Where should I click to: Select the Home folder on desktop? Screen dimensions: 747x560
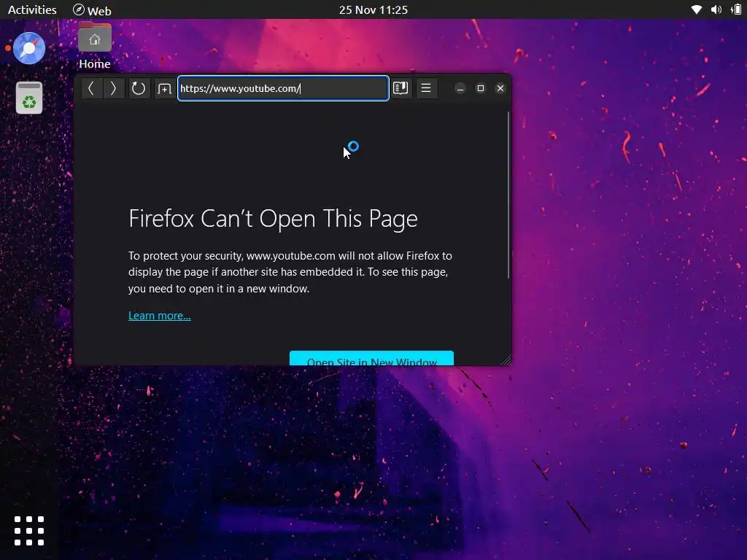pos(95,46)
